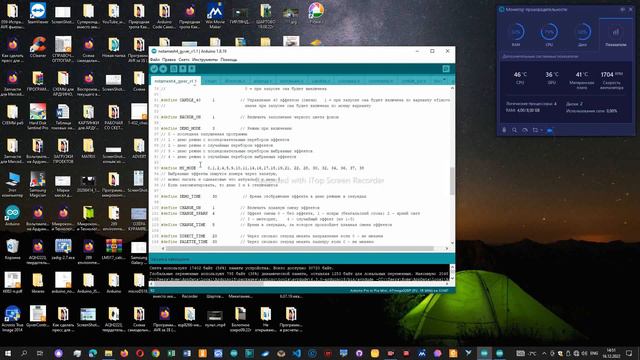Open the Правка menu

(x=169, y=60)
